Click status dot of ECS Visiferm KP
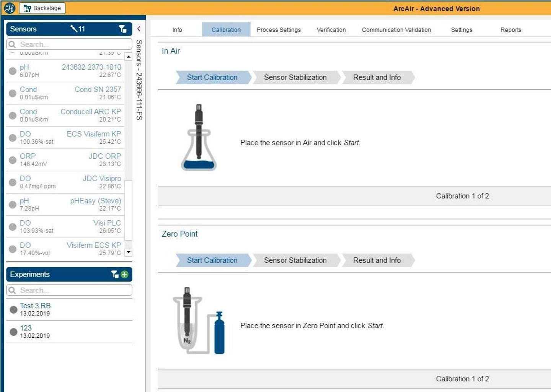Image resolution: width=551 pixels, height=392 pixels. (13, 138)
